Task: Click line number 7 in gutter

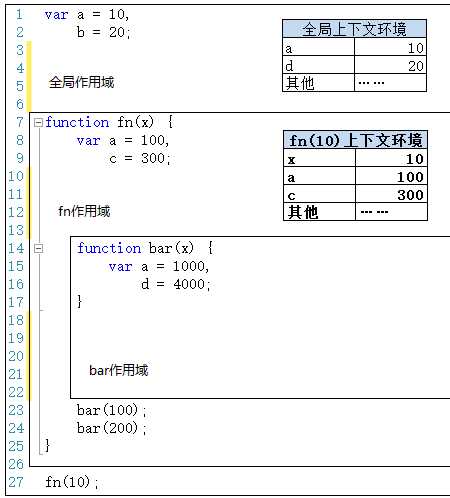Action: (20, 122)
